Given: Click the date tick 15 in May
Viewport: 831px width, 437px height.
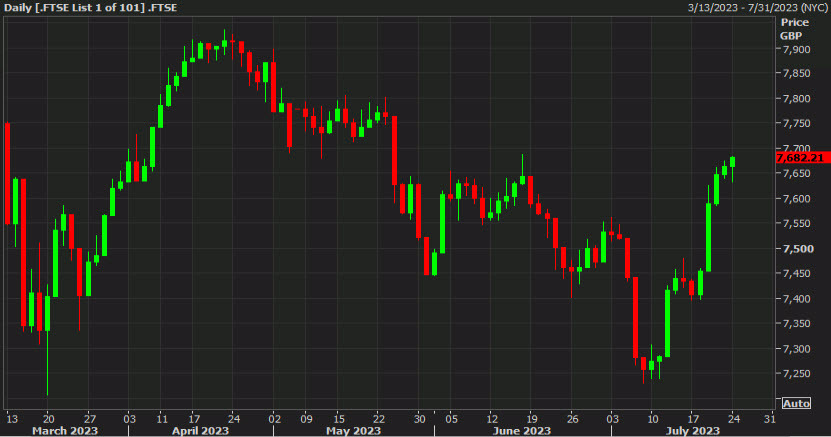Looking at the screenshot, I should [339, 419].
